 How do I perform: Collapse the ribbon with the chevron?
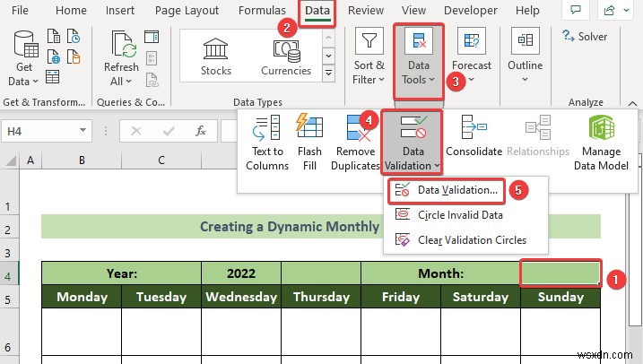point(632,103)
